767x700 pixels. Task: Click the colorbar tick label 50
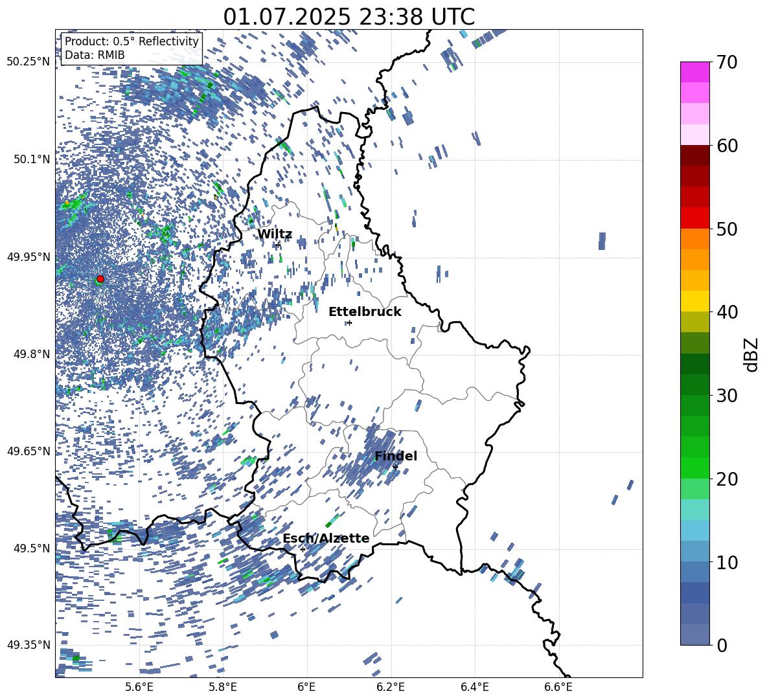tap(726, 229)
